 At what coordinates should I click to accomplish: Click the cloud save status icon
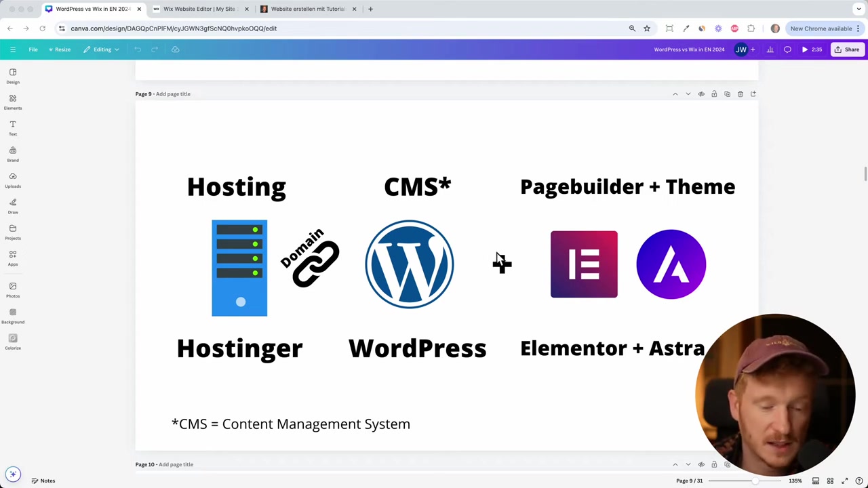click(175, 49)
